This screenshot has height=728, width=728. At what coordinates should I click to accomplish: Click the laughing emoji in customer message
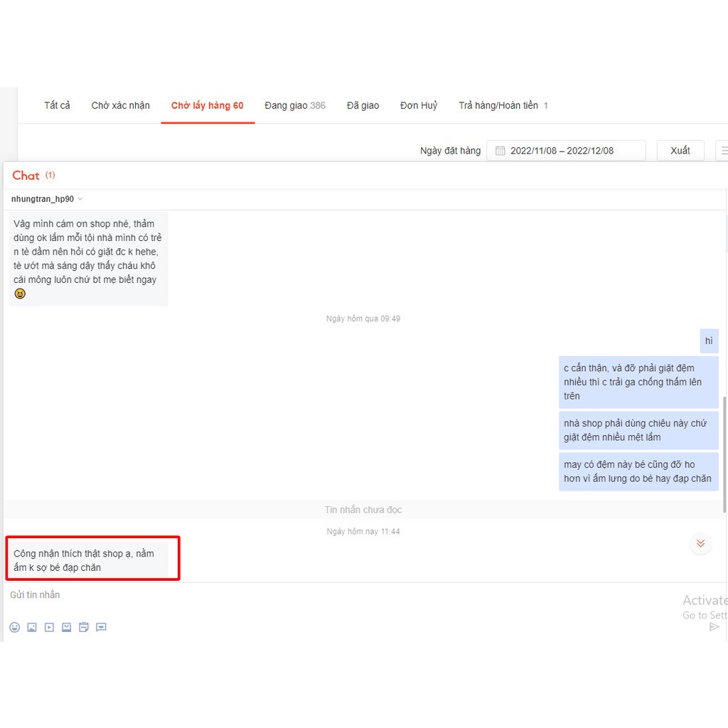(20, 294)
